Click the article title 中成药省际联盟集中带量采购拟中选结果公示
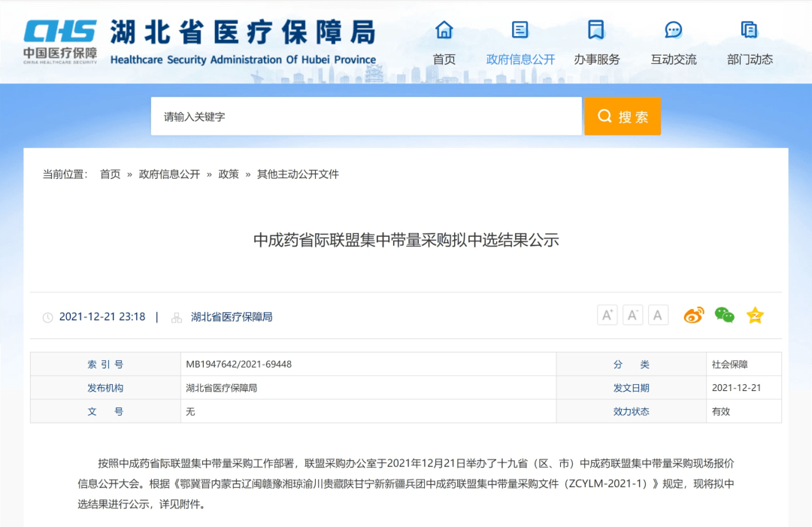 (x=406, y=241)
